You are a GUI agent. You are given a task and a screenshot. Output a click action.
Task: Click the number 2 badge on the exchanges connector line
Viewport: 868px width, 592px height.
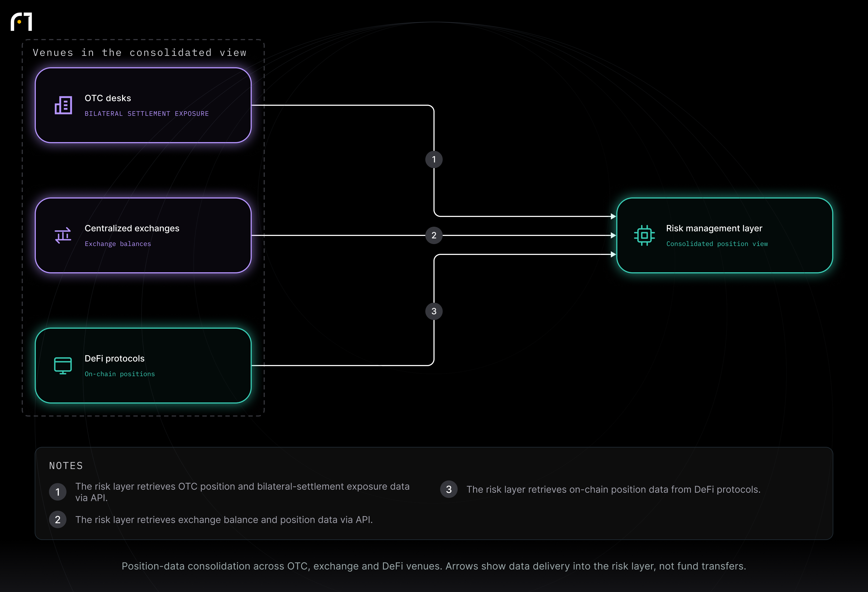pyautogui.click(x=434, y=235)
